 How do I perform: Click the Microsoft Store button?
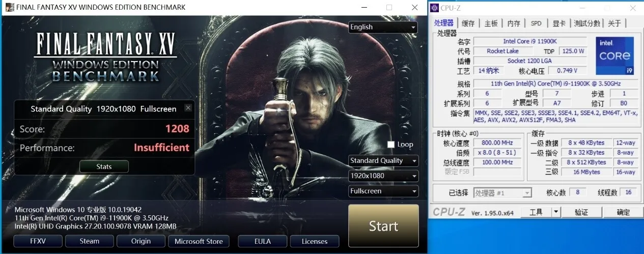pos(199,241)
